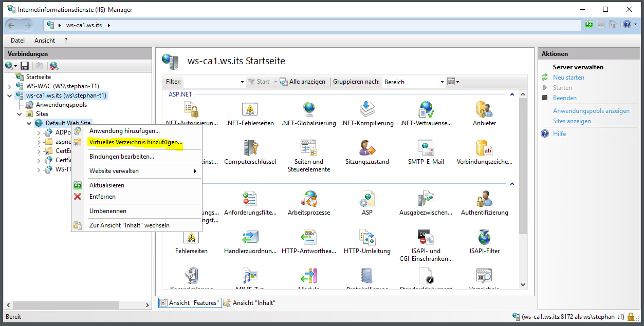
Task: Choose Virtuelles Verzeichnis hinzufügen menu entry
Action: tap(137, 142)
